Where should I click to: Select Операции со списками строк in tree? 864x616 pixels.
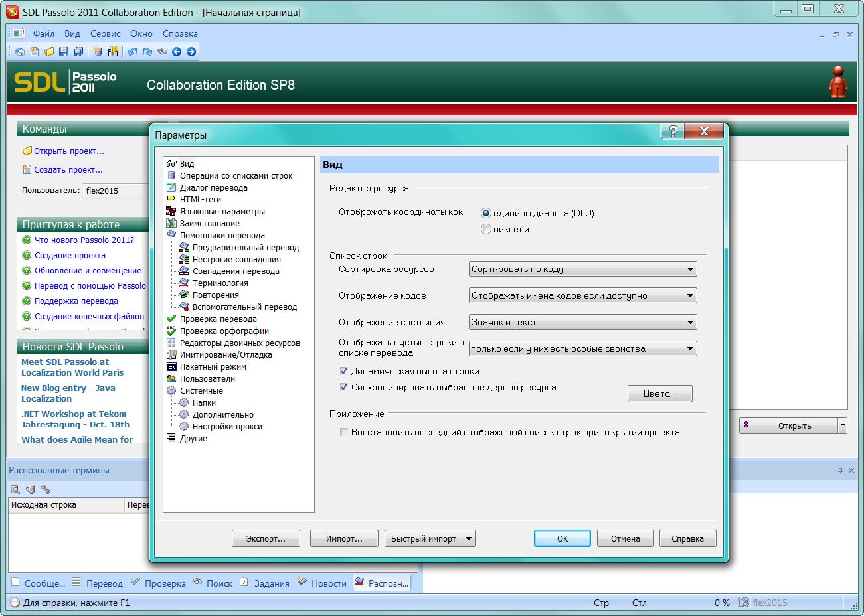pos(236,175)
